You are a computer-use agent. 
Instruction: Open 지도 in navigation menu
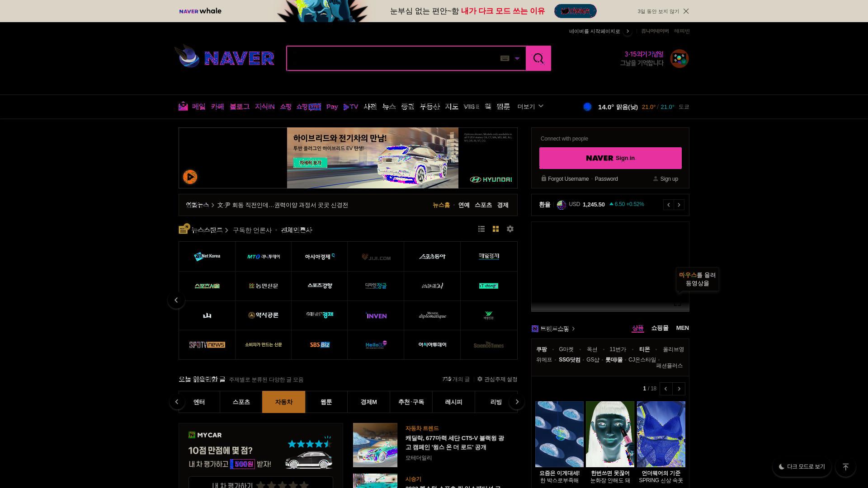[452, 107]
